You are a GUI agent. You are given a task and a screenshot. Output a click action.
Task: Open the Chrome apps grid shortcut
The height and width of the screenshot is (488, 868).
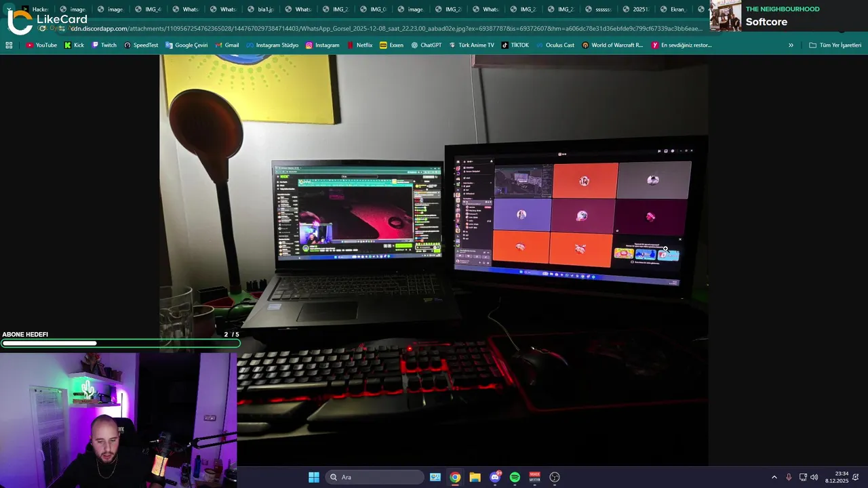pos(9,45)
